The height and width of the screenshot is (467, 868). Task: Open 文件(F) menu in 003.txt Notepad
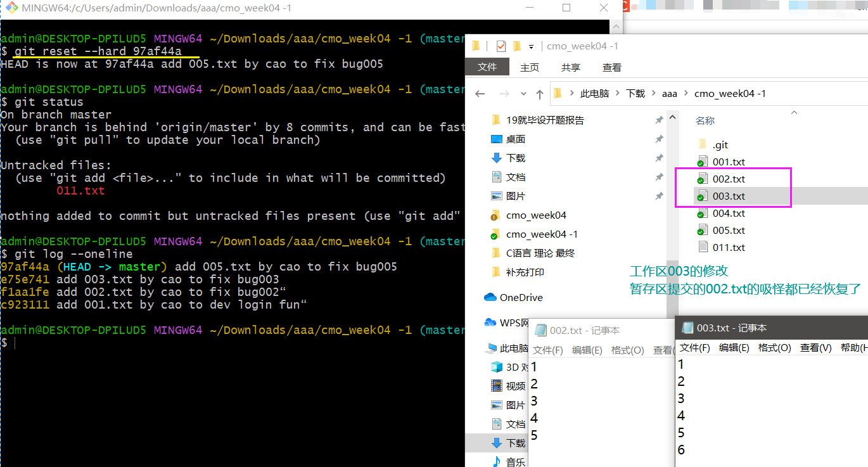tap(695, 348)
